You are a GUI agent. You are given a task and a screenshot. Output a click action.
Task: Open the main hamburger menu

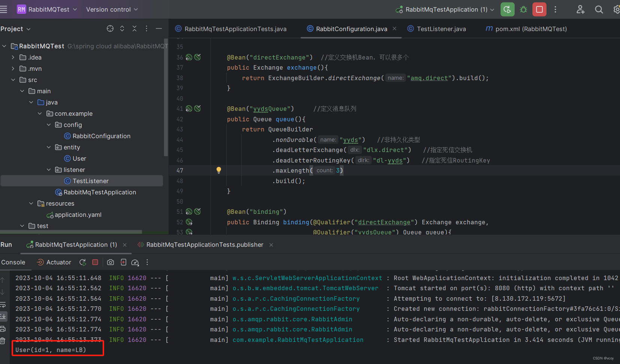click(3, 9)
